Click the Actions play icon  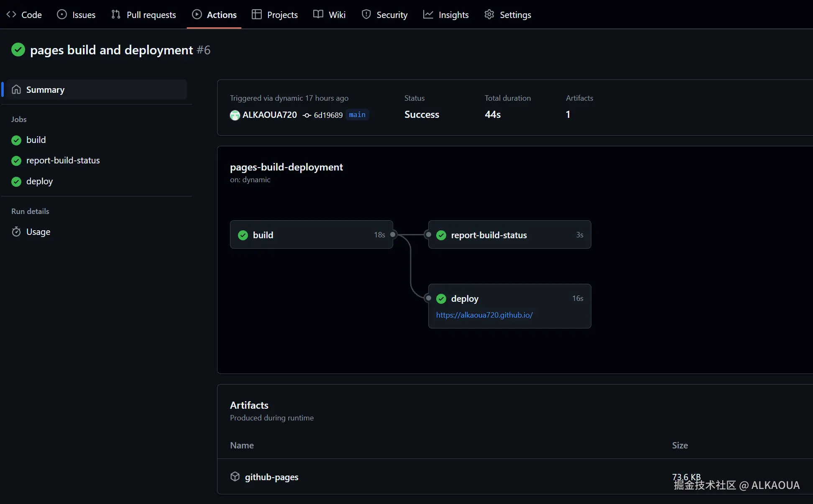pos(197,15)
